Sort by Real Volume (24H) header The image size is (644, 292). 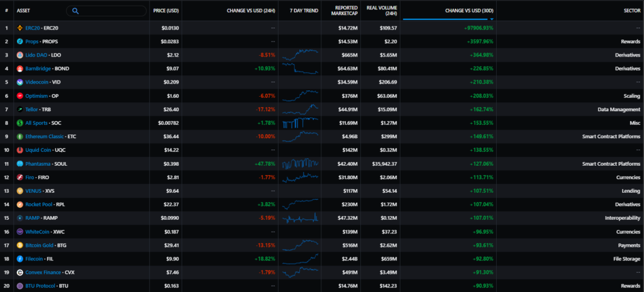click(382, 11)
